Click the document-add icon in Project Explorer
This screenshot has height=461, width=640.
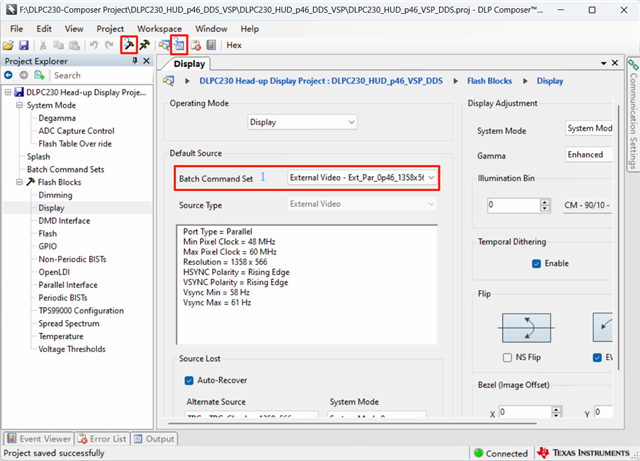[x=40, y=75]
